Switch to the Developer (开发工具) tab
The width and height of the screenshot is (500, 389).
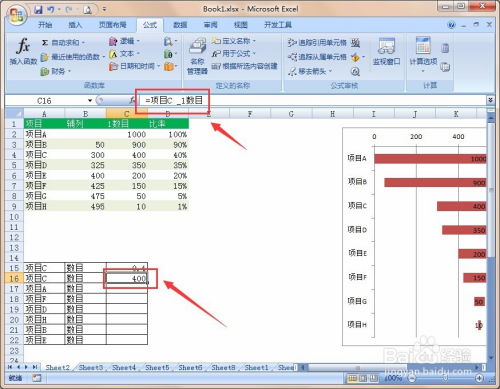278,25
